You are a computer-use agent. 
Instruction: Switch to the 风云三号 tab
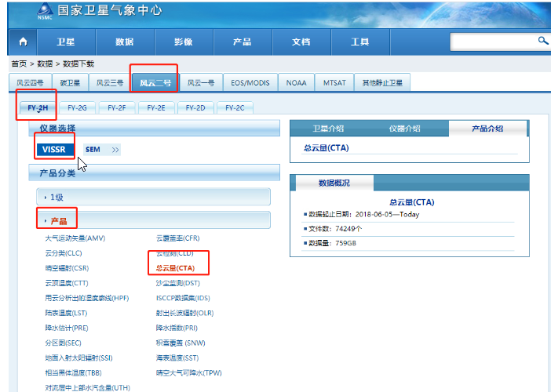tap(110, 82)
